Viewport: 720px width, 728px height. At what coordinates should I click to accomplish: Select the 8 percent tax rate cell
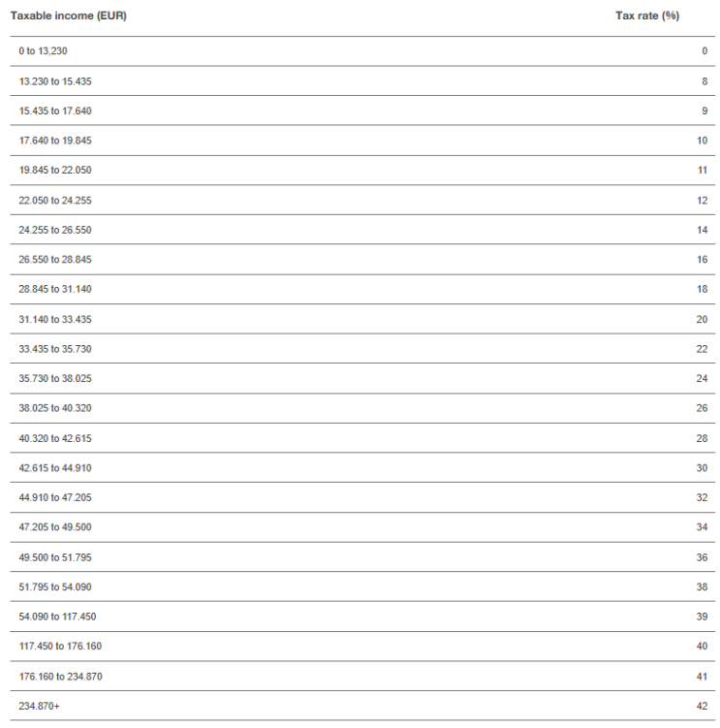click(x=704, y=81)
